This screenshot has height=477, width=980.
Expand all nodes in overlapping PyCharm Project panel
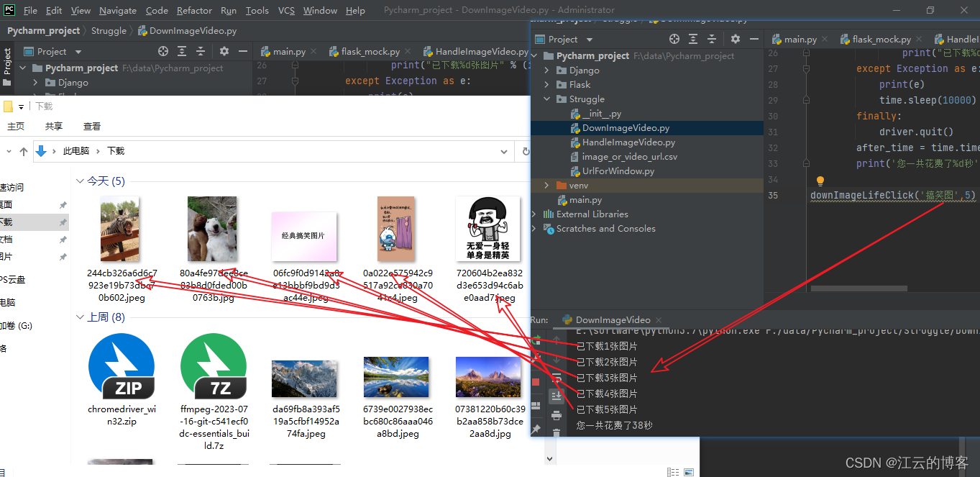coord(693,39)
